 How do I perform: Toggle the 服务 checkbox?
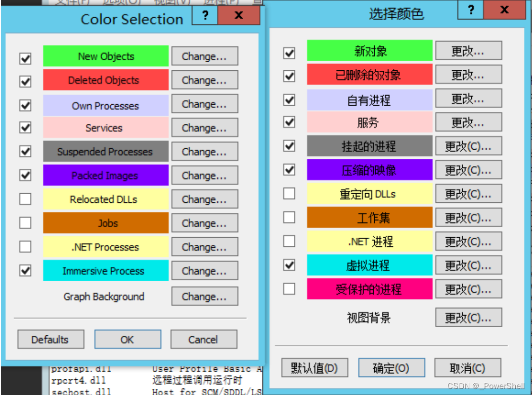289,122
